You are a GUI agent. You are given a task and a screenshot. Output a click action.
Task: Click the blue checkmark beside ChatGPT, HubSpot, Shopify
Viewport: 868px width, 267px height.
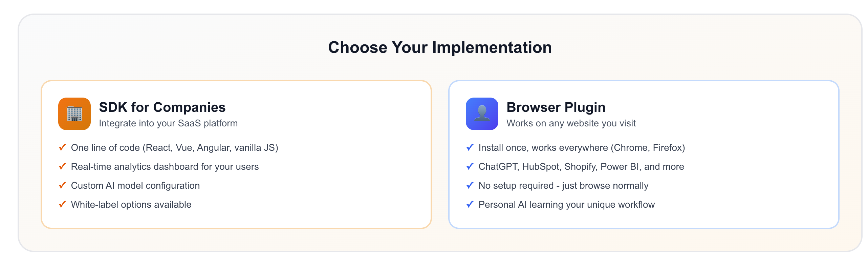(x=470, y=166)
